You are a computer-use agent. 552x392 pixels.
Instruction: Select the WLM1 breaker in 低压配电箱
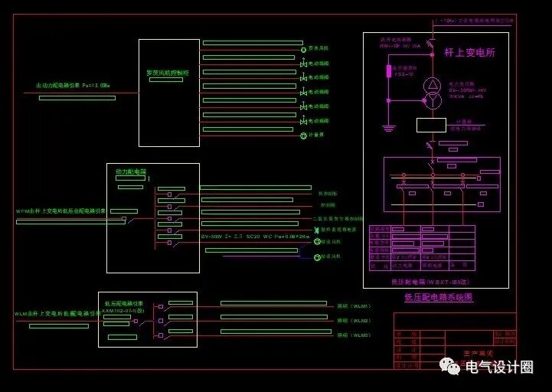pos(165,308)
